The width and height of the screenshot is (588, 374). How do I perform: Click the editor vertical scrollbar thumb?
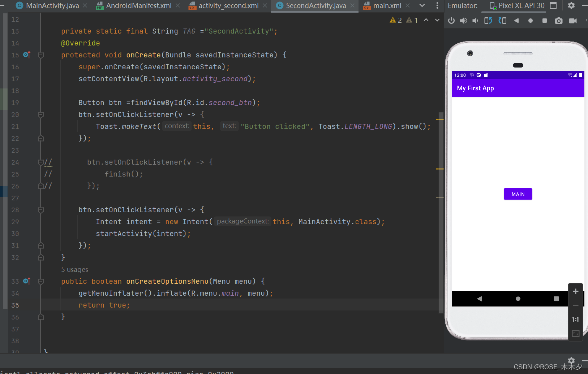[441, 213]
